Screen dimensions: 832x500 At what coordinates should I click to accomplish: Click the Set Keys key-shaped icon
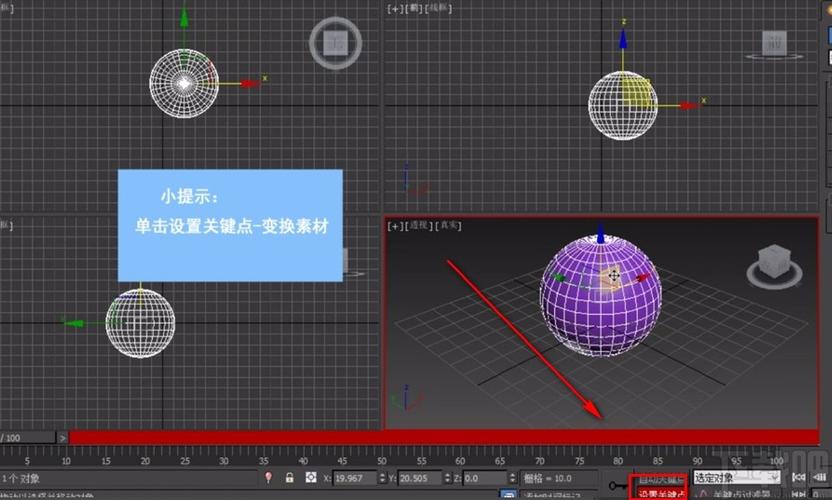[x=618, y=486]
